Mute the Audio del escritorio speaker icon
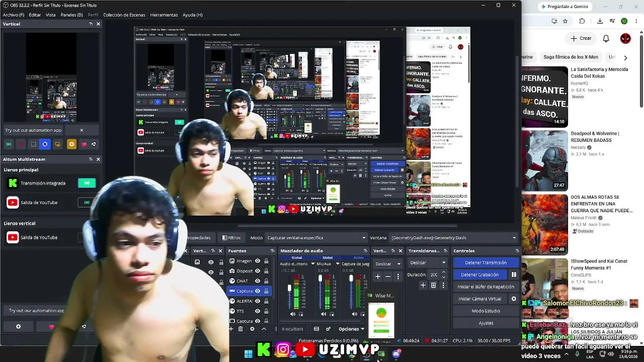The height and width of the screenshot is (362, 644). click(293, 314)
